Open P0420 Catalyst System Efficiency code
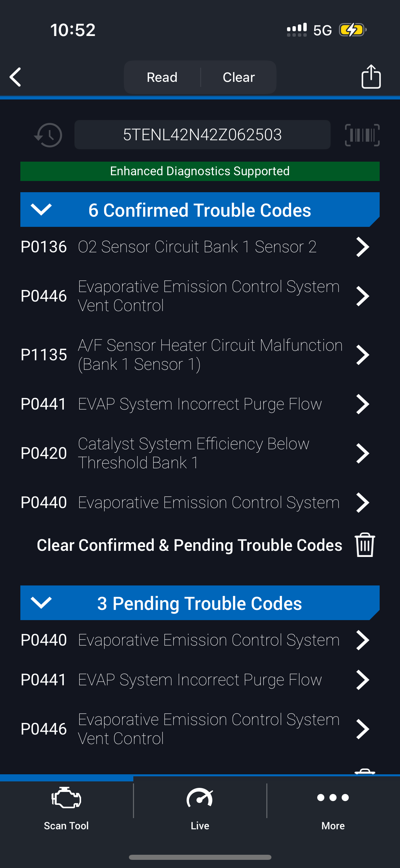The height and width of the screenshot is (868, 400). pos(195,453)
